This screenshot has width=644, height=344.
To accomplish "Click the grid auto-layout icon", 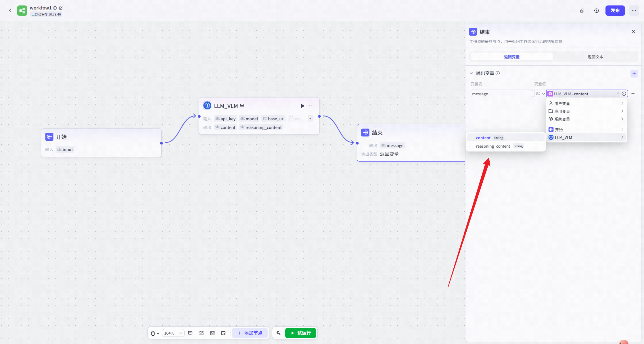I will point(202,333).
